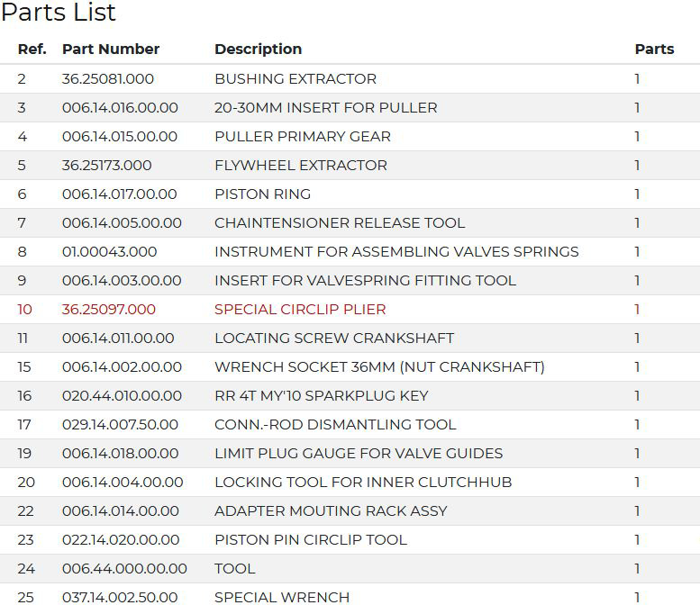Viewport: 700px width, 614px height.
Task: Click part number 006.14.016.00.00
Action: (x=120, y=107)
